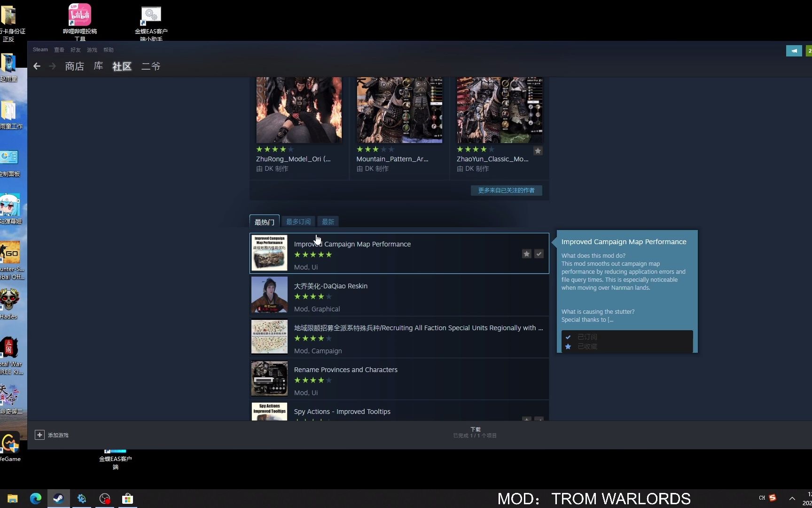Toggle subscription checkmark for Improved Campaign Map Performance

tap(539, 254)
